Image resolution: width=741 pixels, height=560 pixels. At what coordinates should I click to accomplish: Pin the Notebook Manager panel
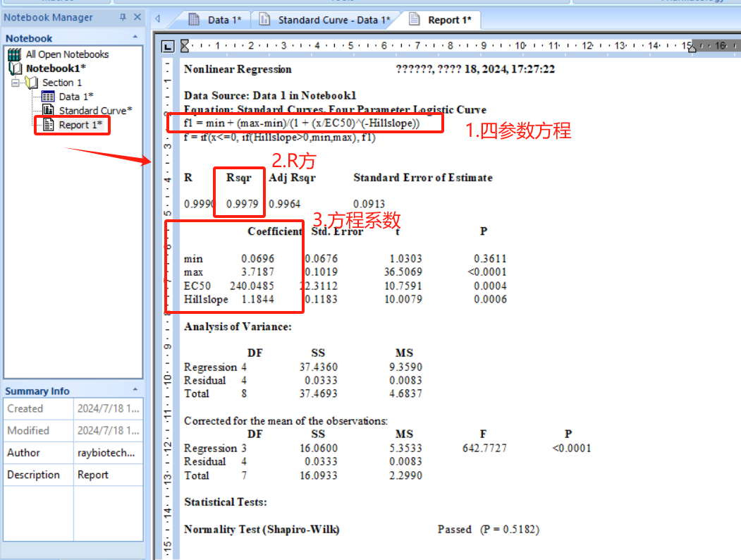(x=123, y=18)
